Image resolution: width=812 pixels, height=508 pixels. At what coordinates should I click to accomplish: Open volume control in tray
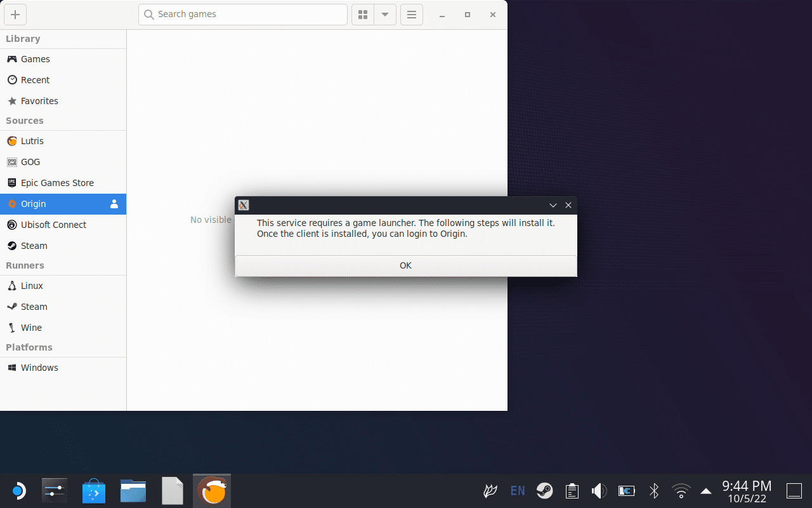point(599,491)
